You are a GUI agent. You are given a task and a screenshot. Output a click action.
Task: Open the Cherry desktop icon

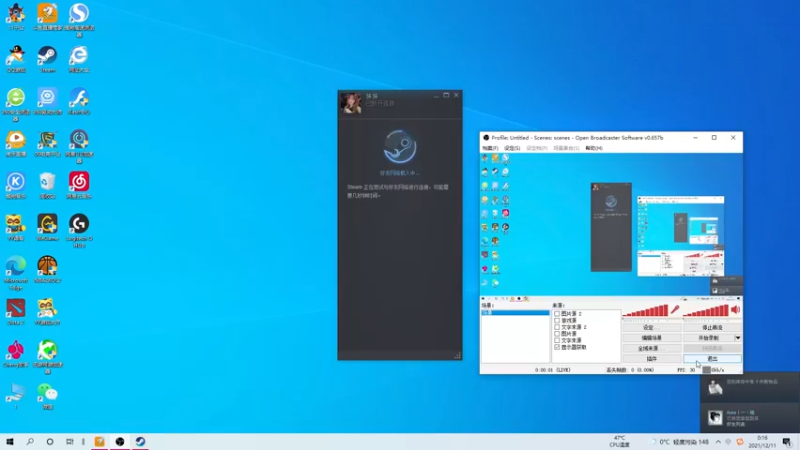(16, 352)
